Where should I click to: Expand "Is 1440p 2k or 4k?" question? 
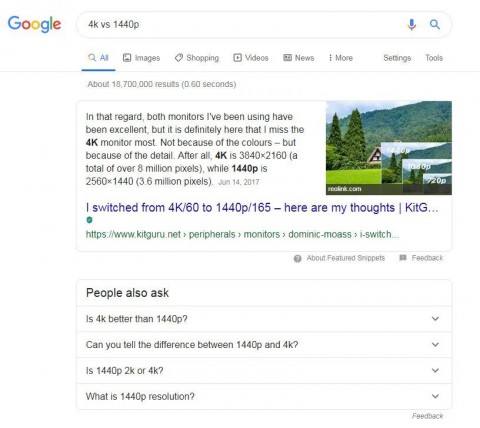click(264, 371)
